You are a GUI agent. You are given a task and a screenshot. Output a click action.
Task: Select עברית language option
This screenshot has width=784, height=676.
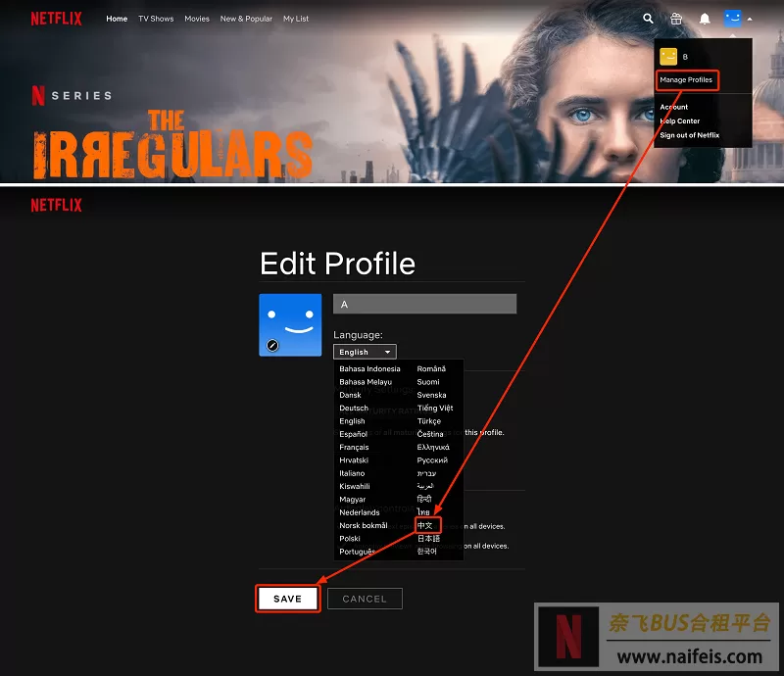tap(426, 473)
